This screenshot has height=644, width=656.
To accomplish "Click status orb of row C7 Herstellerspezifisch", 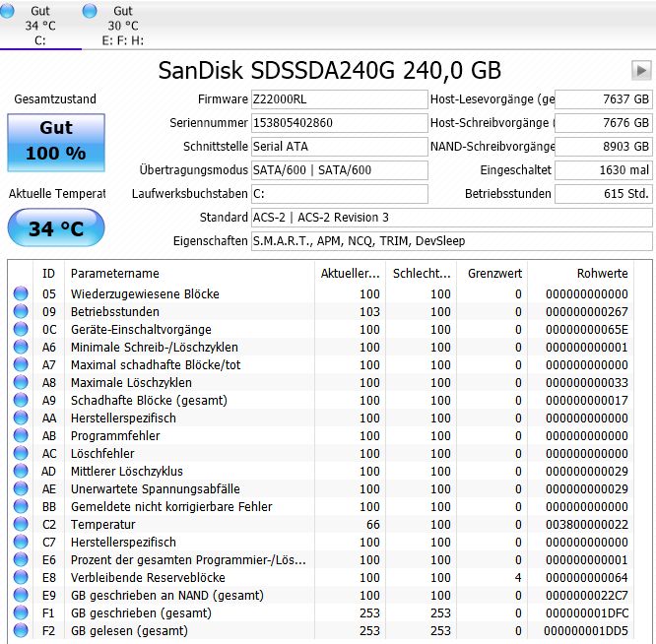I will tap(21, 542).
